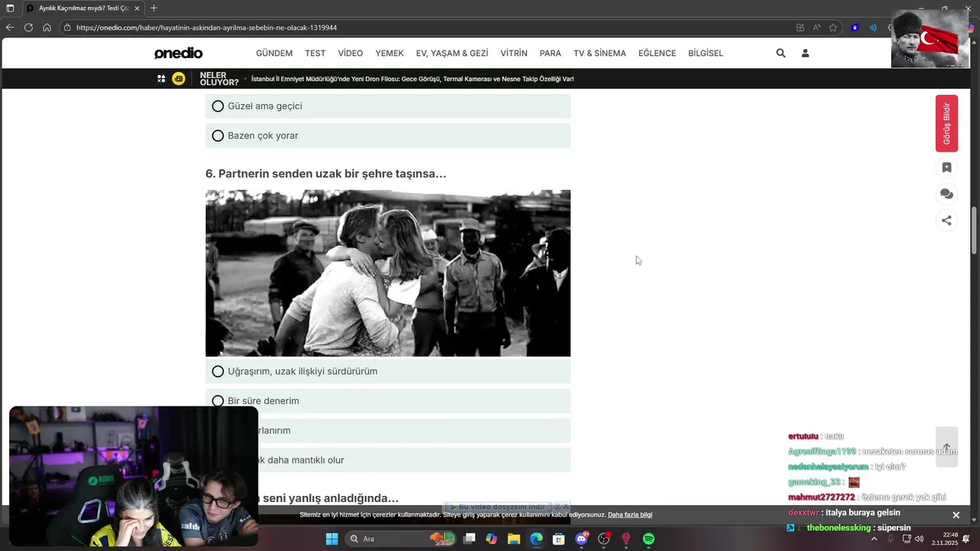Viewport: 980px width, 551px height.
Task: Select the 'Bazen çok yorar' option
Action: point(387,135)
